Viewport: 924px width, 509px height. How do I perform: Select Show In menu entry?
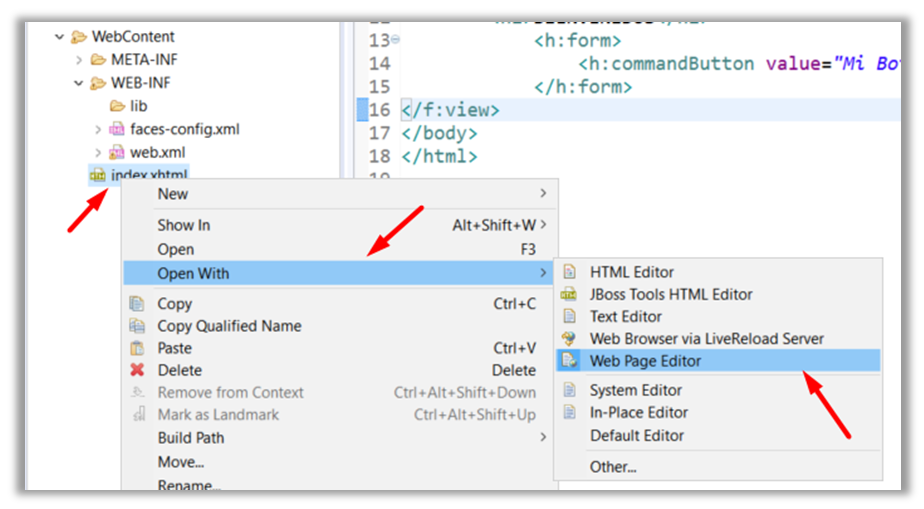pyautogui.click(x=184, y=225)
